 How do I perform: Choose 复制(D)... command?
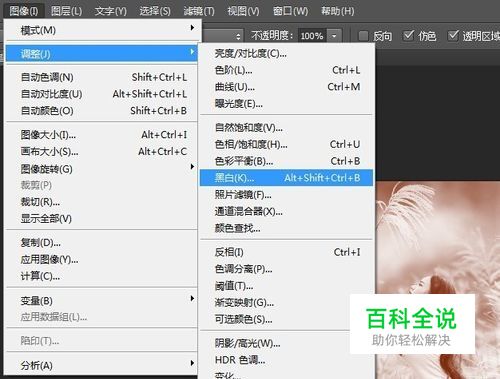click(102, 242)
